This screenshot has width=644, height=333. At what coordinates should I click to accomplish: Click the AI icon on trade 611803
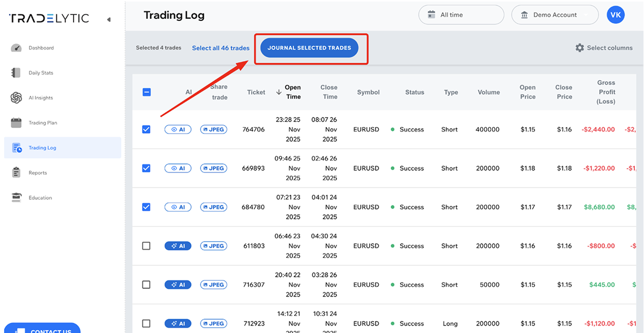(178, 245)
